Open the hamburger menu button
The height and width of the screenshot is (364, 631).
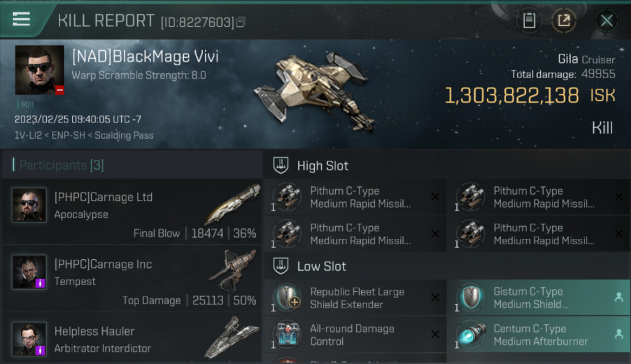pyautogui.click(x=21, y=19)
